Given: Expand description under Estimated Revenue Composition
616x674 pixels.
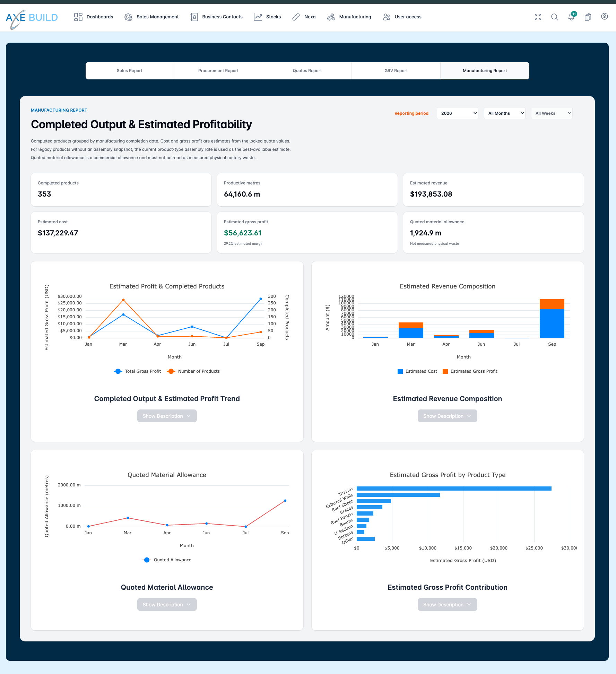Looking at the screenshot, I should pyautogui.click(x=448, y=416).
